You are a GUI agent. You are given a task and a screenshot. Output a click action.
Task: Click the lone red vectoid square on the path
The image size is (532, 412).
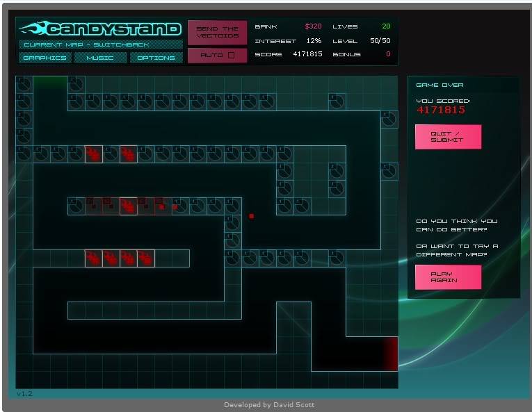click(x=252, y=216)
